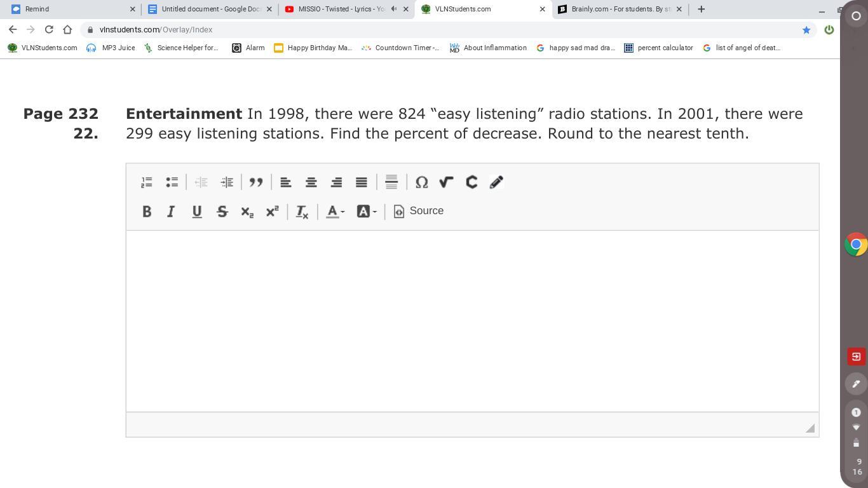Screen dimensions: 868x488
Task: Open the square root math editor
Action: [x=446, y=182]
